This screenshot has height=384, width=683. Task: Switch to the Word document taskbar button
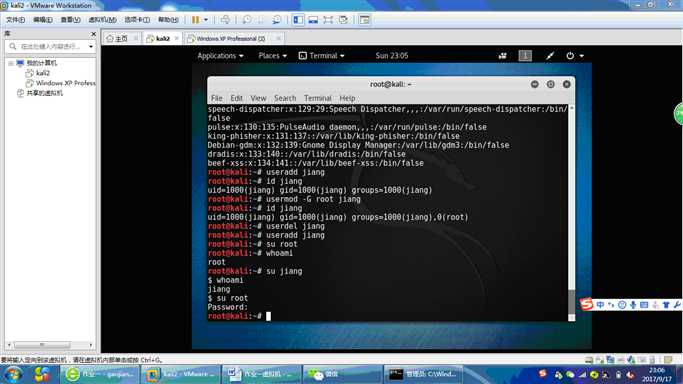click(x=261, y=374)
